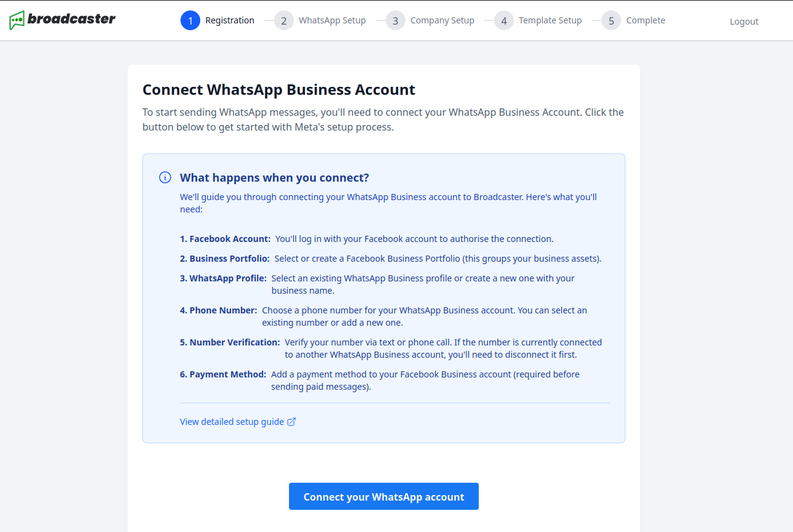
Task: Click the What happens when you connect? heading
Action: tap(274, 178)
